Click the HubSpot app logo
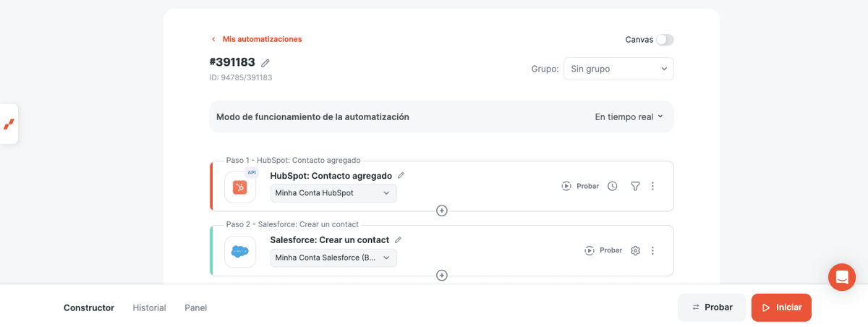Image resolution: width=868 pixels, height=327 pixels. [x=240, y=187]
